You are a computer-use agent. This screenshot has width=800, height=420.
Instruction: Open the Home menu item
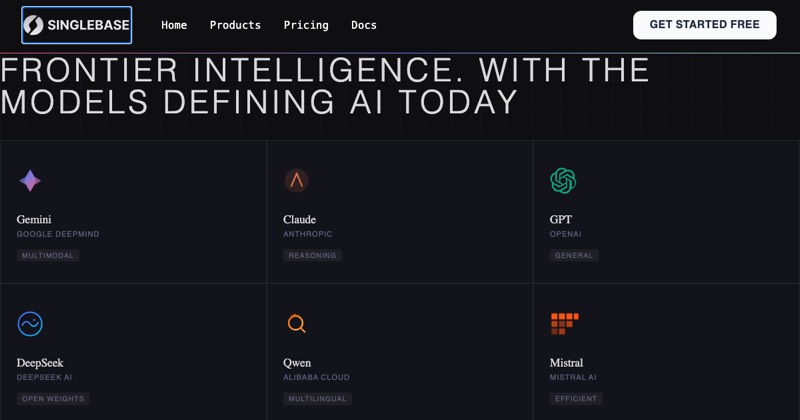click(x=174, y=25)
